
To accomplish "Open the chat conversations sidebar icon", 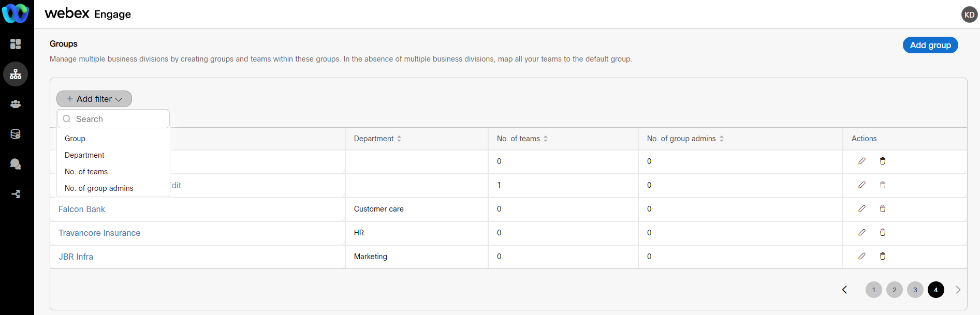I will (16, 164).
